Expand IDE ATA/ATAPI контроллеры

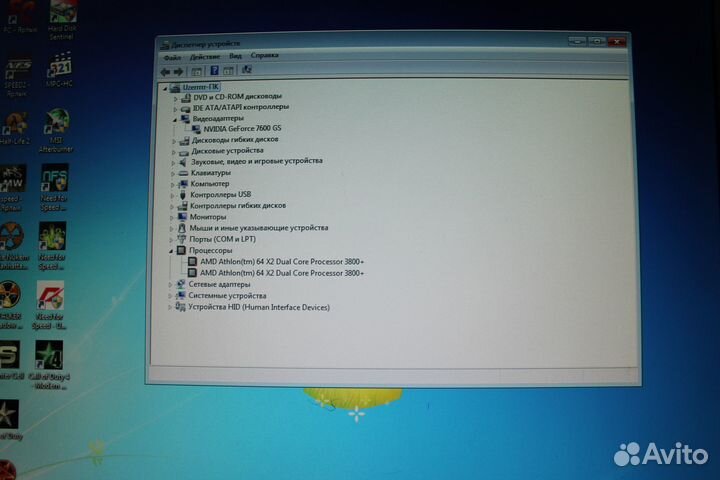click(x=175, y=109)
